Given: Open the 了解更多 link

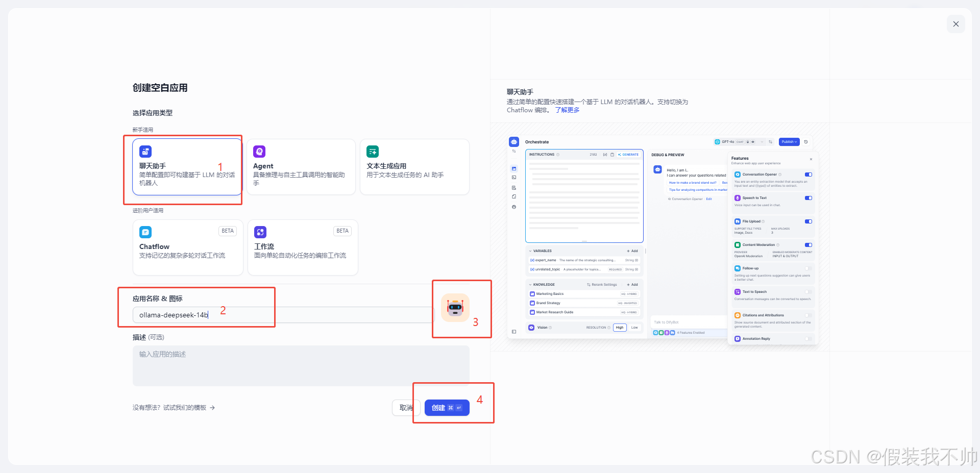Looking at the screenshot, I should click(568, 110).
